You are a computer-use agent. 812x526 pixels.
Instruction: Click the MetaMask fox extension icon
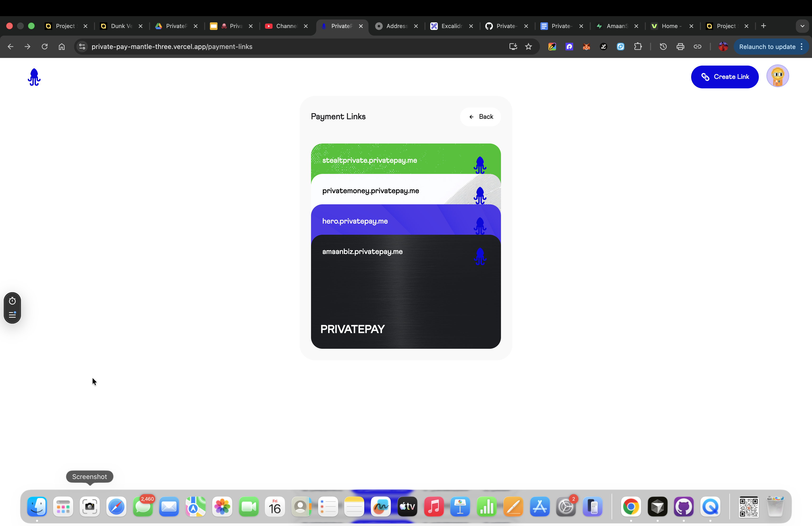click(x=586, y=47)
